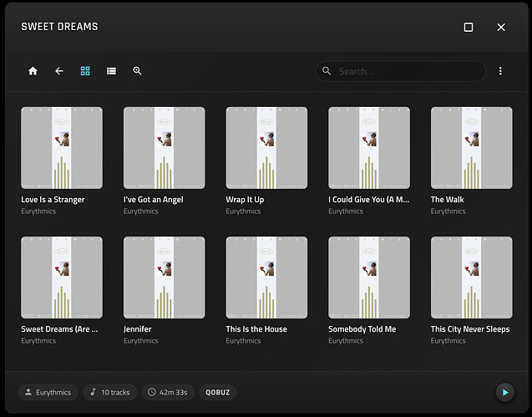Maximize the Sweet Dreams window

[469, 28]
